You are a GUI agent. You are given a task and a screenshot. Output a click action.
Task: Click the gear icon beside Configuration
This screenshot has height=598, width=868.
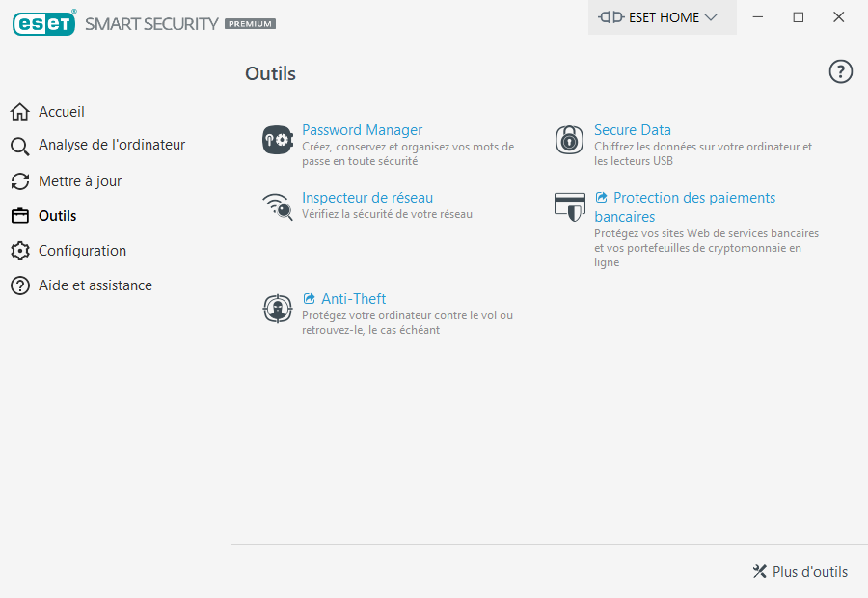[x=20, y=251]
